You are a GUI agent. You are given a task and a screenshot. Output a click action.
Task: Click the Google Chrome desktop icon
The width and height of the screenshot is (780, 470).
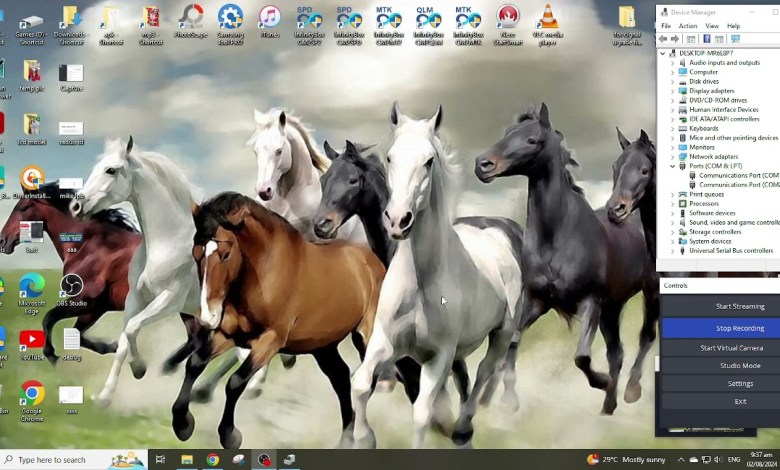pos(33,393)
